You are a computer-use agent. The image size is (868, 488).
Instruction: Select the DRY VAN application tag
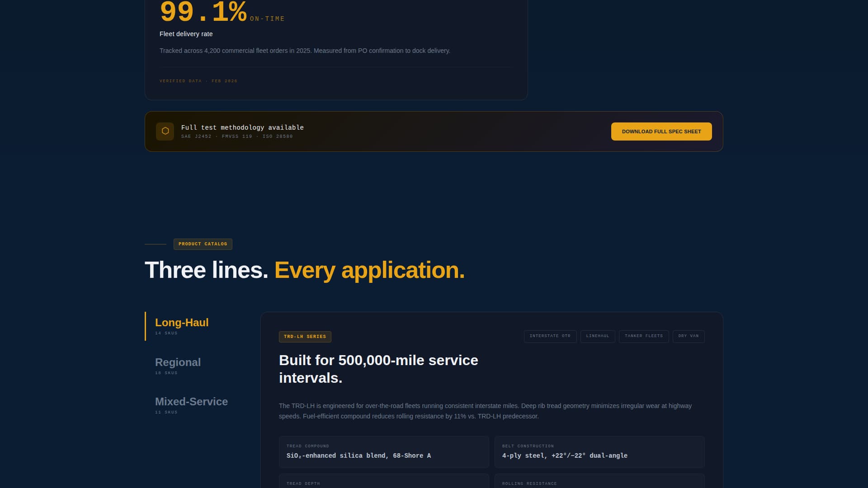(689, 336)
